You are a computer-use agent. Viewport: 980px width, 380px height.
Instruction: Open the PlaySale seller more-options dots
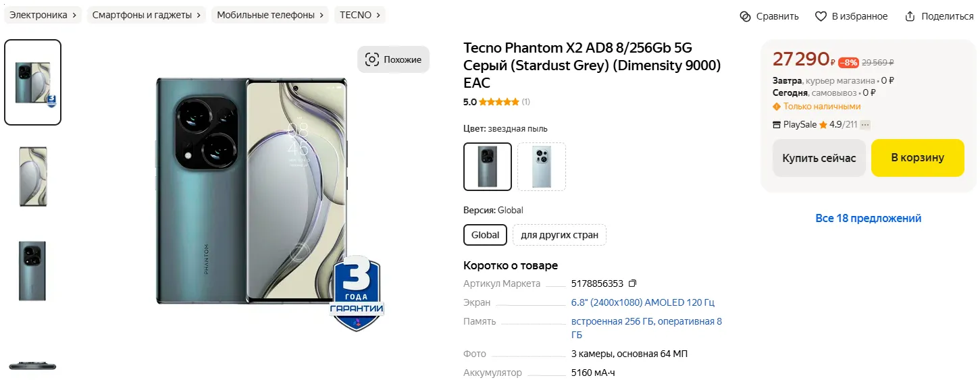tap(865, 125)
